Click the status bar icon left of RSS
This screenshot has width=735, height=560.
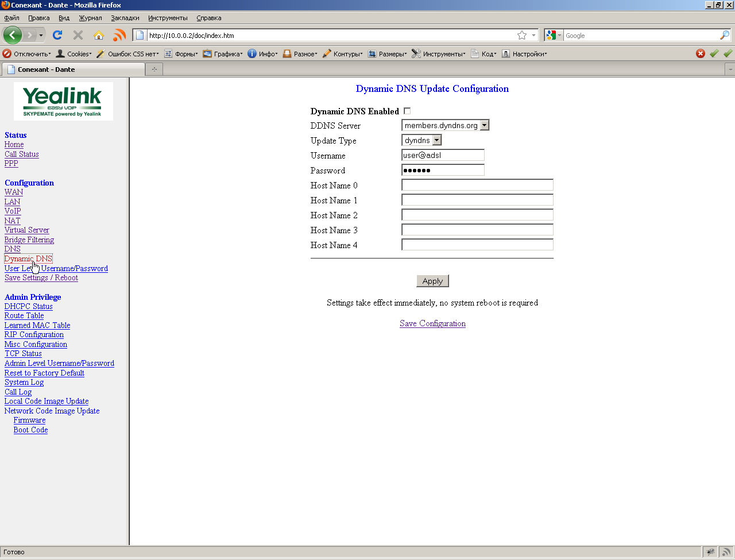click(711, 552)
